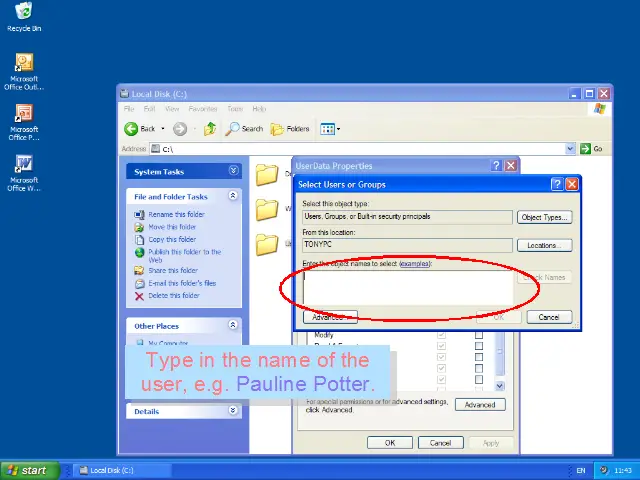640x480 pixels.
Task: Click the Back arrow in Explorer
Action: 140,129
